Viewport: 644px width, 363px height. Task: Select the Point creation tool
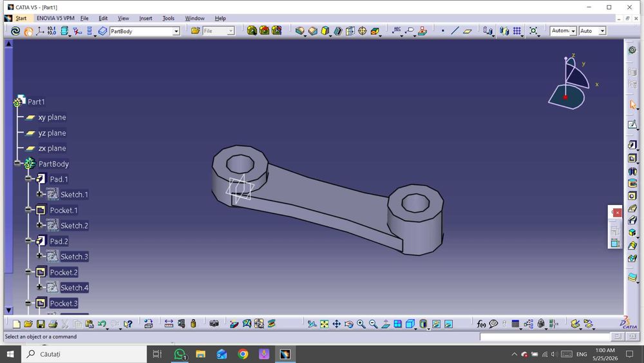coord(443,31)
